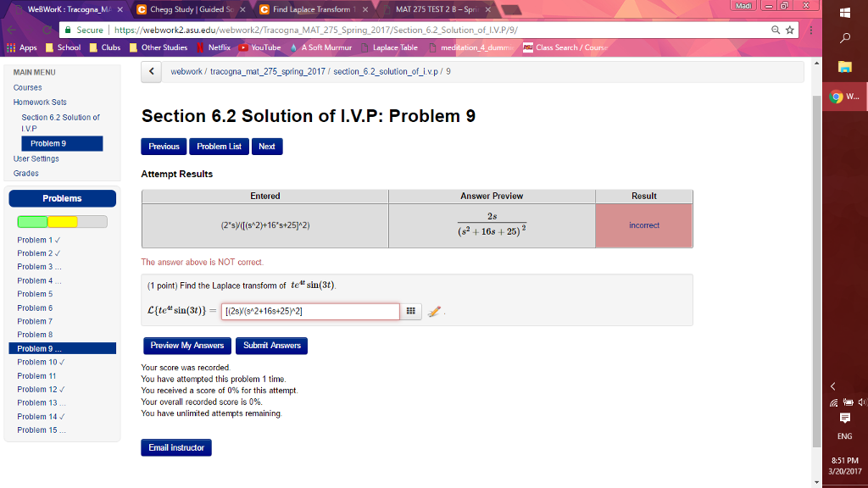Click Preview My Answers

187,346
